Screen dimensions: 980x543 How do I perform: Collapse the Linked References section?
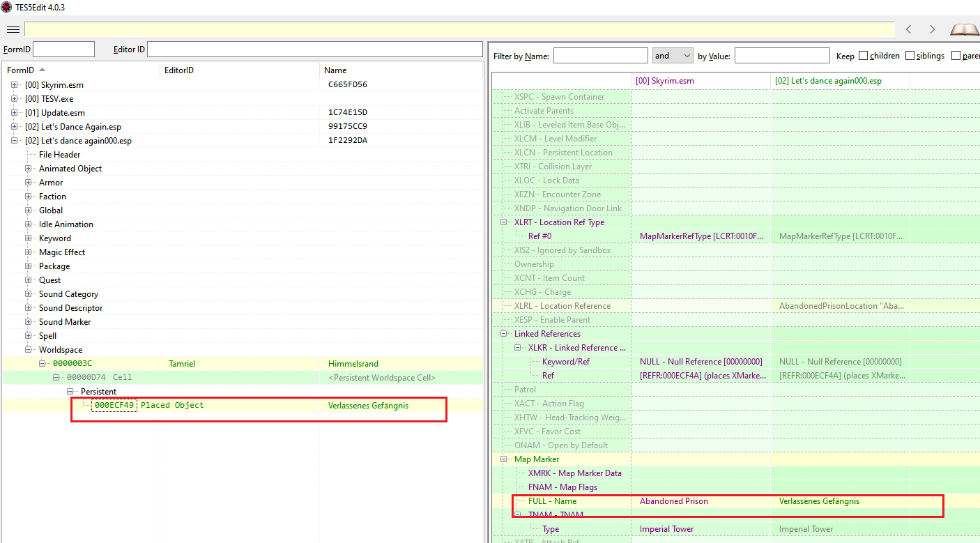(504, 334)
